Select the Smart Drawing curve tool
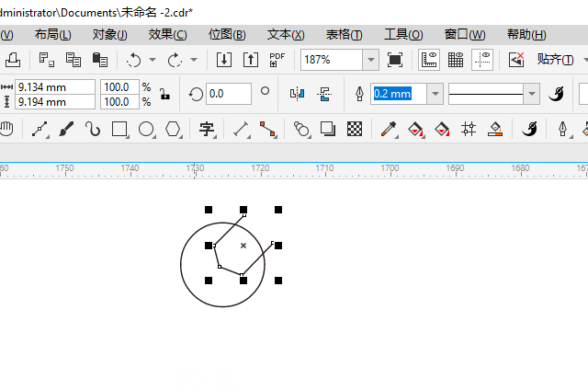 tap(93, 129)
